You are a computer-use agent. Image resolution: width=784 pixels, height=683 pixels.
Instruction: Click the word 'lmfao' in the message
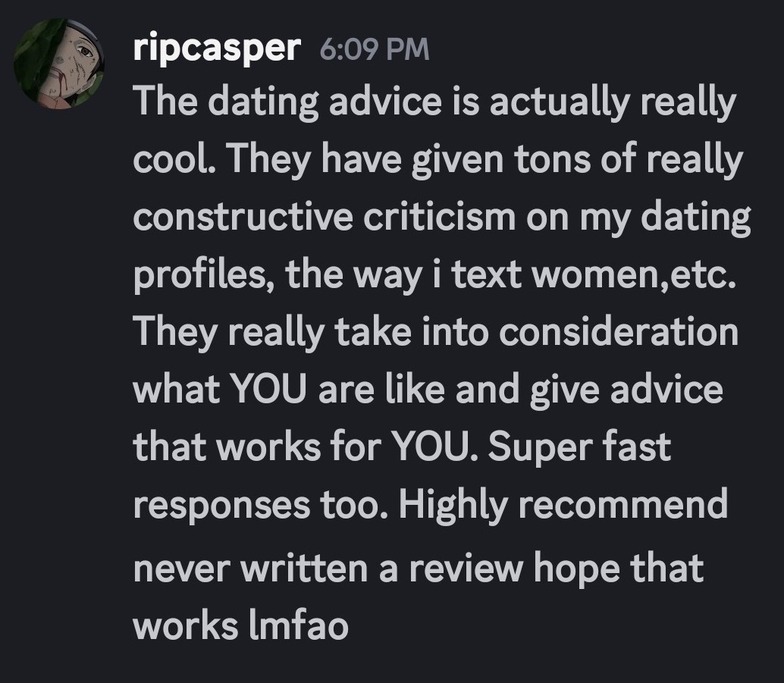click(x=298, y=625)
